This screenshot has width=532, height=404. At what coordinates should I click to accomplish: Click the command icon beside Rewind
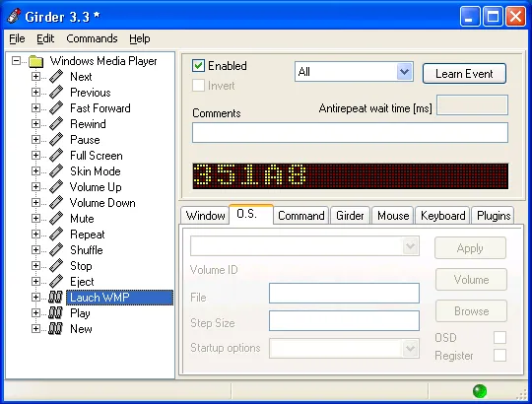point(56,124)
